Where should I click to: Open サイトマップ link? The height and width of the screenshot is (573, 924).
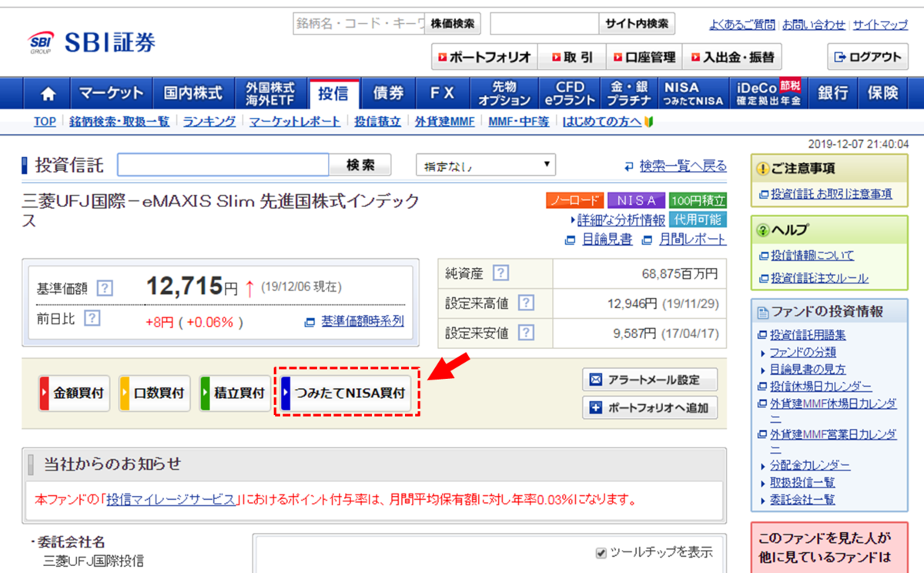(x=880, y=25)
